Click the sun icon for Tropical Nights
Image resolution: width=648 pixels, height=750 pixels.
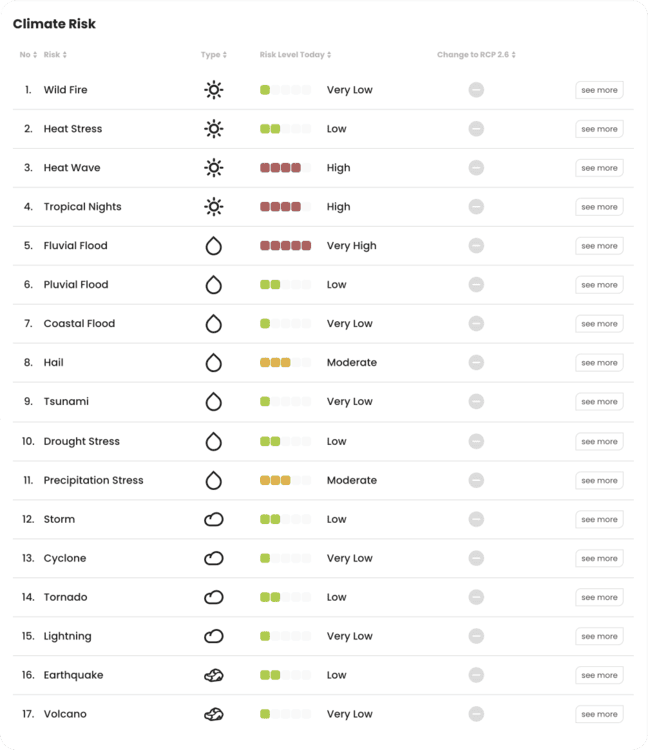click(214, 207)
